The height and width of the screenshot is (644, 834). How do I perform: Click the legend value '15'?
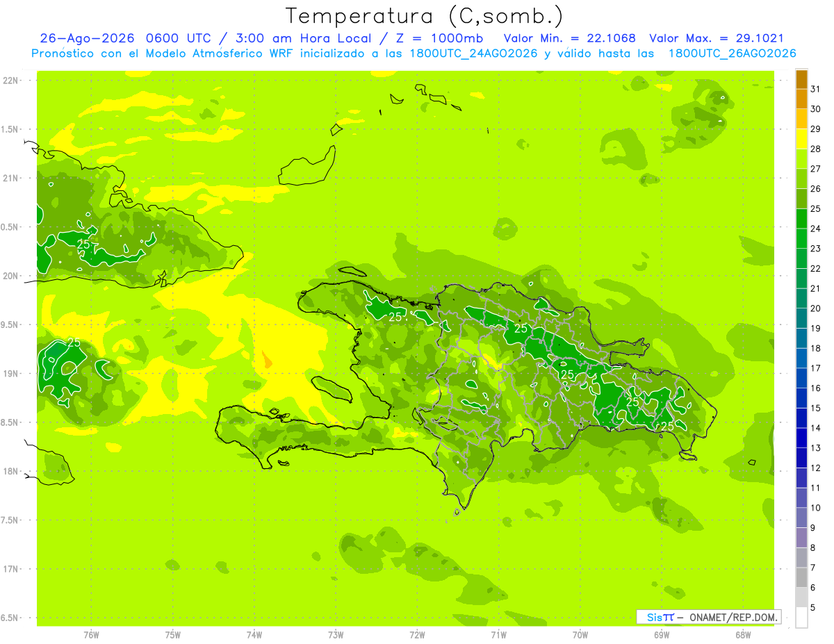815,408
